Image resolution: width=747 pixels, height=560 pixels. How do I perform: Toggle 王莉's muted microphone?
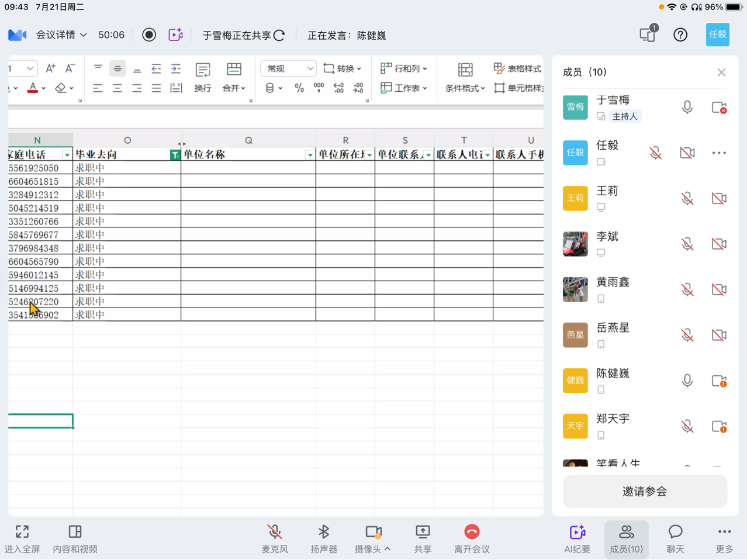687,199
